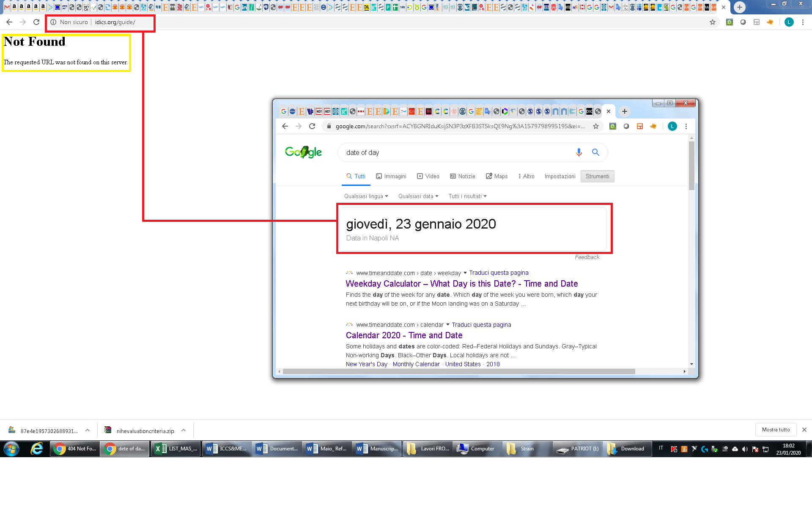Open a new tab with plus button
812x508 pixels.
(739, 7)
